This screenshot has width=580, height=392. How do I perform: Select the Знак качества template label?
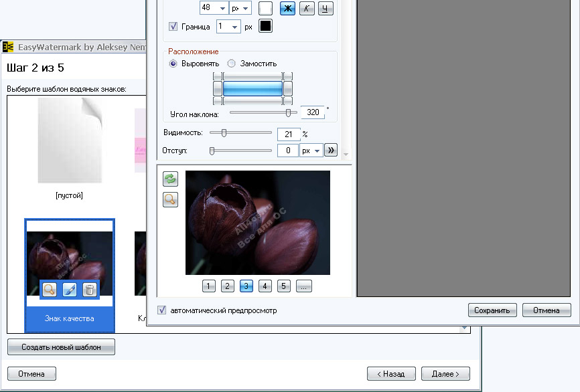pyautogui.click(x=70, y=318)
